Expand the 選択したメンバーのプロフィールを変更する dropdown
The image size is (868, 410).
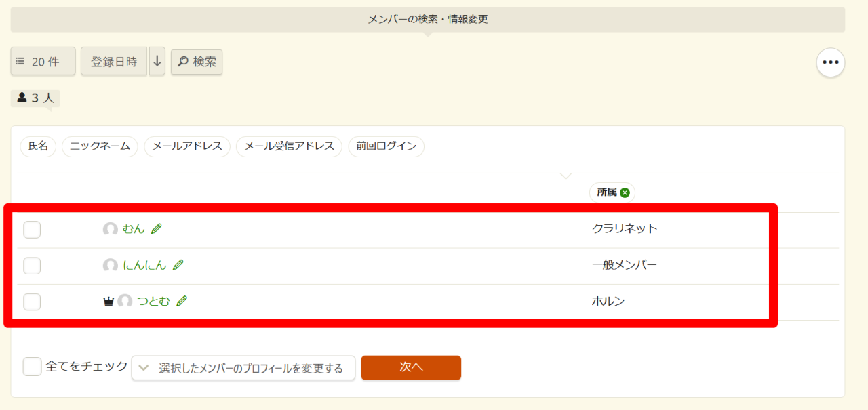tap(243, 368)
